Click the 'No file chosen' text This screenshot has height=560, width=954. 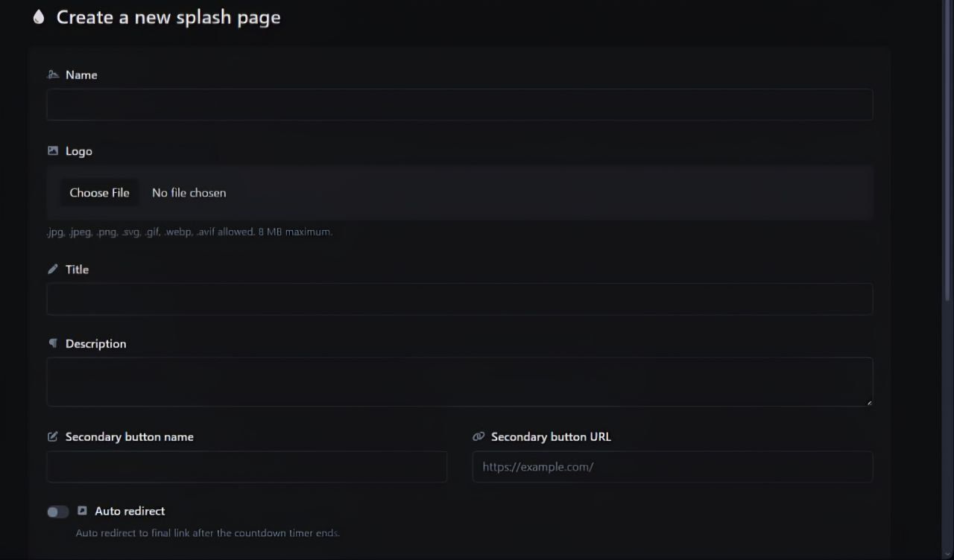tap(189, 193)
